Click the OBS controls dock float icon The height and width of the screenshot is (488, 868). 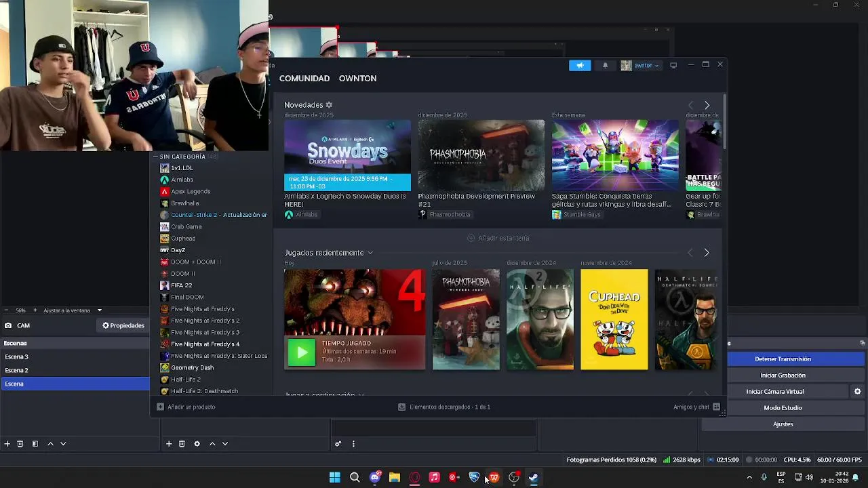[862, 343]
